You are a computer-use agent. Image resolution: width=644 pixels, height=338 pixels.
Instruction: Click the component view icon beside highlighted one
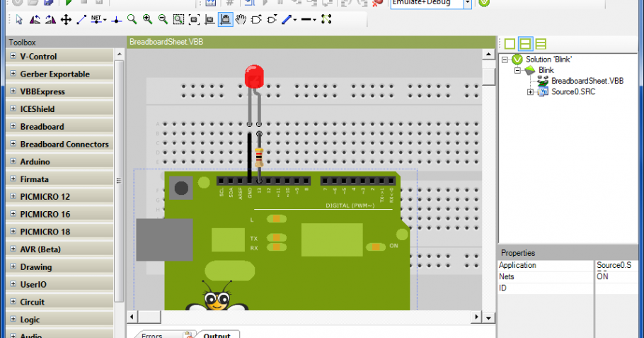coord(209,19)
